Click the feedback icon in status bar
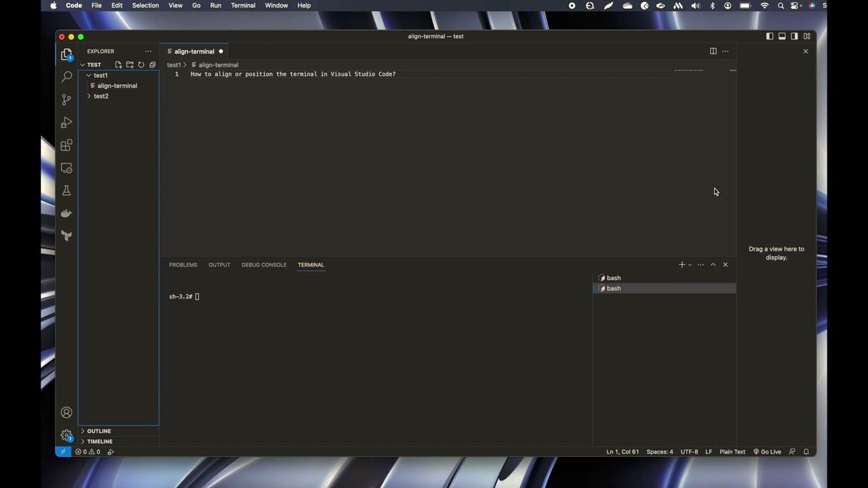This screenshot has width=868, height=488. (x=792, y=451)
